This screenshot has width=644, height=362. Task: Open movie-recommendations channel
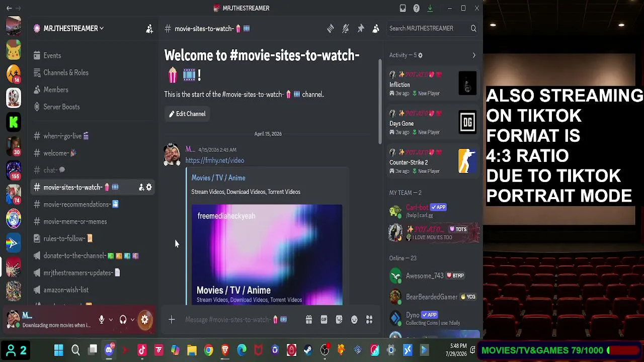pos(93,205)
